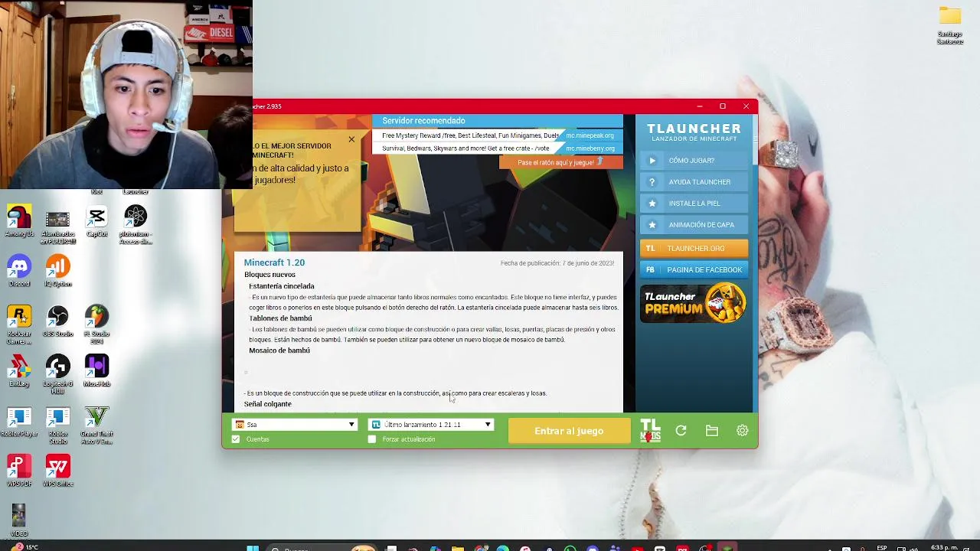Click the Estantería cincelada heading
Screen dimensions: 980x551
pos(281,286)
